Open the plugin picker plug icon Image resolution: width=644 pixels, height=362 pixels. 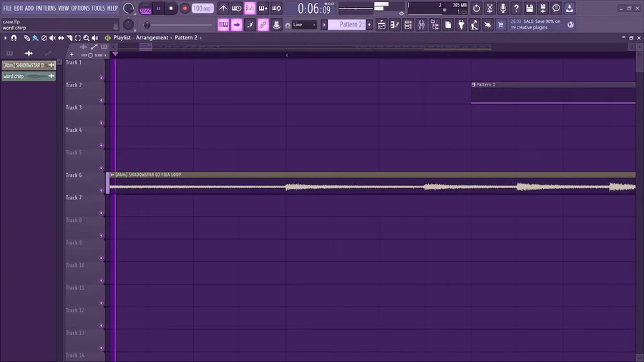(462, 24)
